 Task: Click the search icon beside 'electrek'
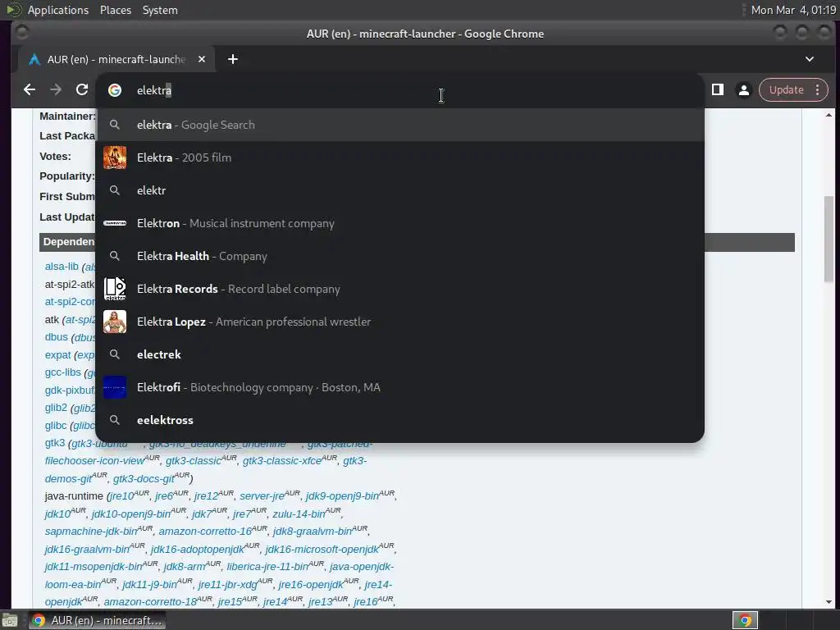[x=115, y=354]
